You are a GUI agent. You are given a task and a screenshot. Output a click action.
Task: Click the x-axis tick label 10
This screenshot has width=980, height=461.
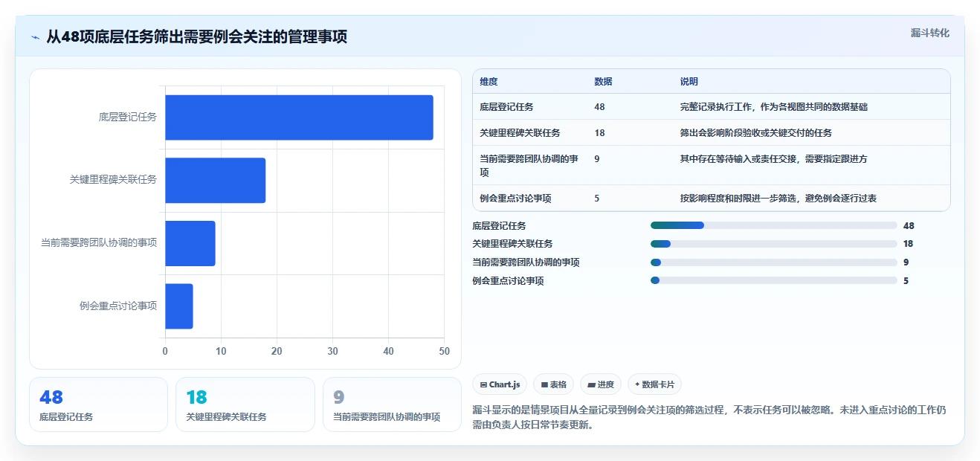click(x=221, y=351)
